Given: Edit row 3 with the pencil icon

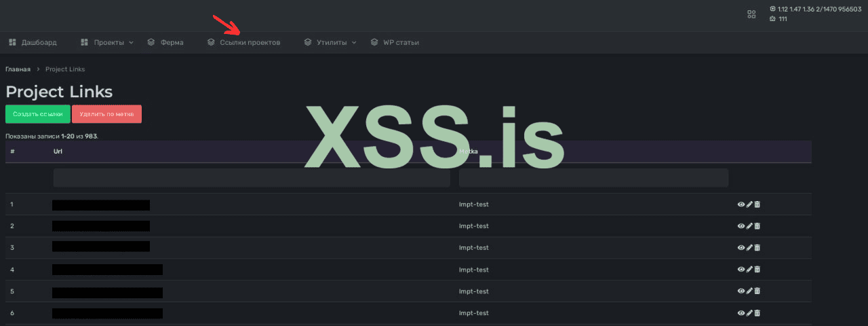Looking at the screenshot, I should [x=749, y=248].
